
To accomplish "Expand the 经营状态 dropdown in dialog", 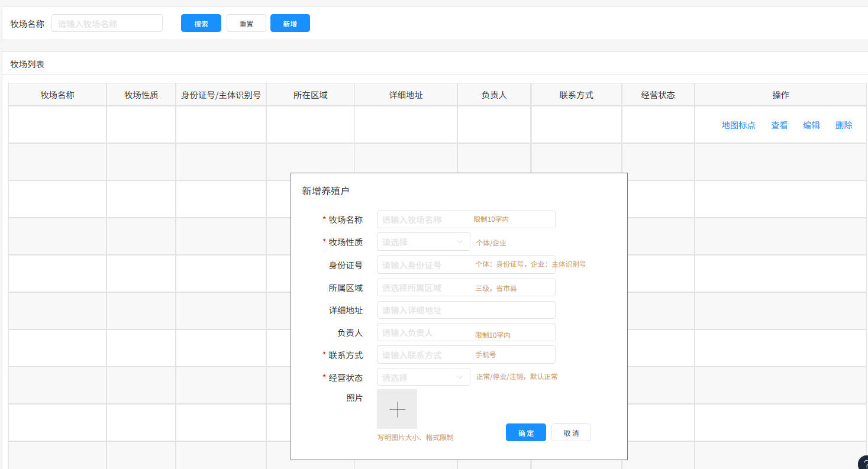I will pyautogui.click(x=424, y=377).
